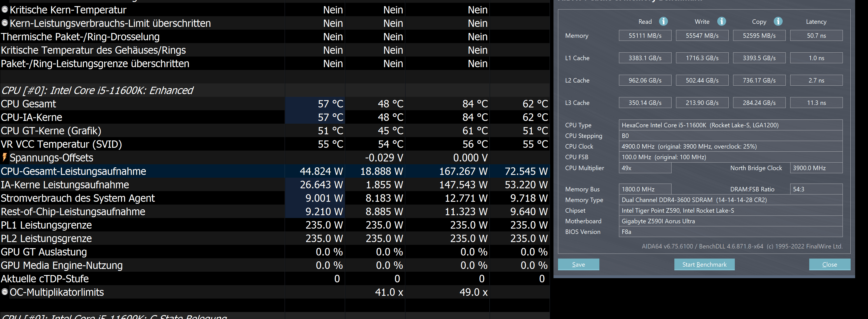Click the L3 Cache Copy value box

pyautogui.click(x=759, y=103)
